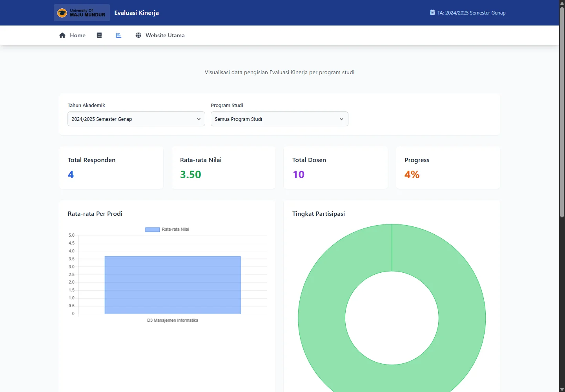The image size is (565, 392).
Task: Click the TA 2024/2025 Semester Genap label
Action: coord(471,13)
